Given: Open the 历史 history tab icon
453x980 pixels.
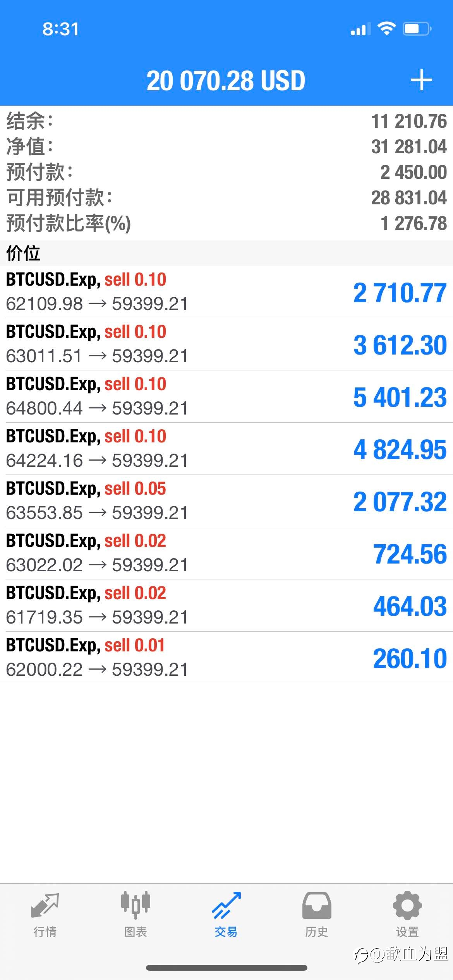Looking at the screenshot, I should click(x=317, y=905).
